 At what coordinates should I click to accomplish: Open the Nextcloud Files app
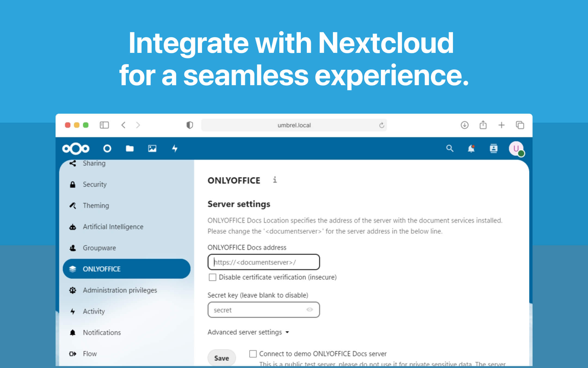[130, 149]
